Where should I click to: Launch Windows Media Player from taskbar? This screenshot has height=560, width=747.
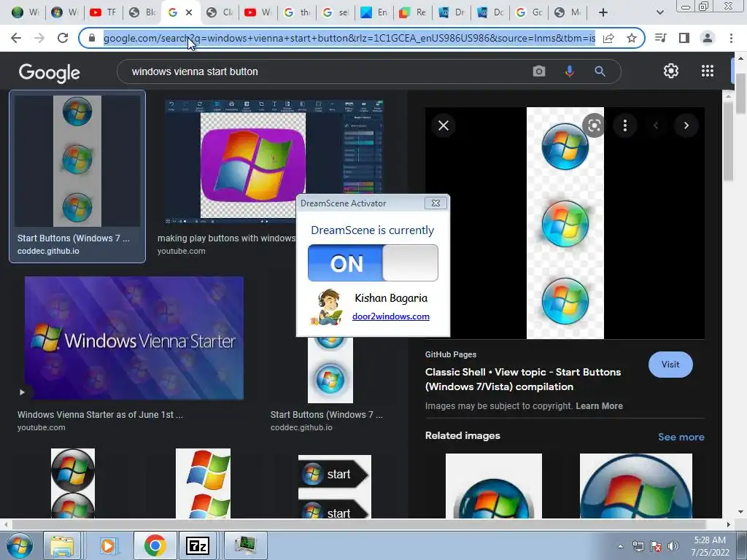(x=108, y=545)
